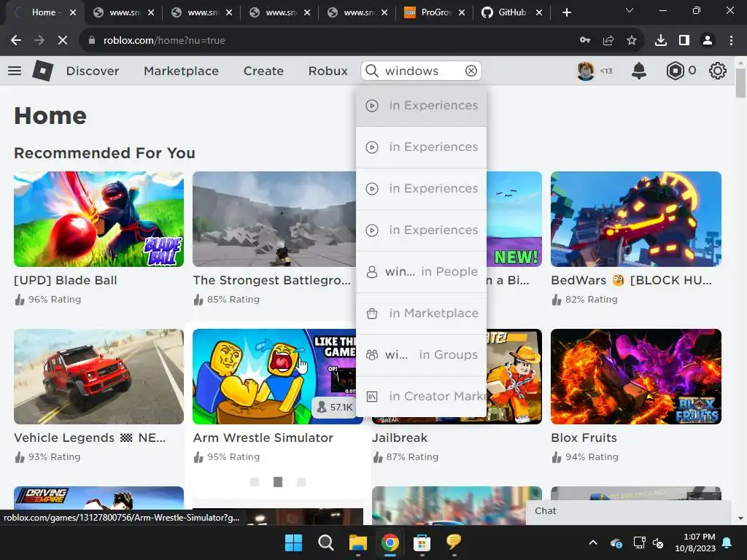Image resolution: width=747 pixels, height=560 pixels.
Task: Open the Chat panel
Action: tap(628, 511)
